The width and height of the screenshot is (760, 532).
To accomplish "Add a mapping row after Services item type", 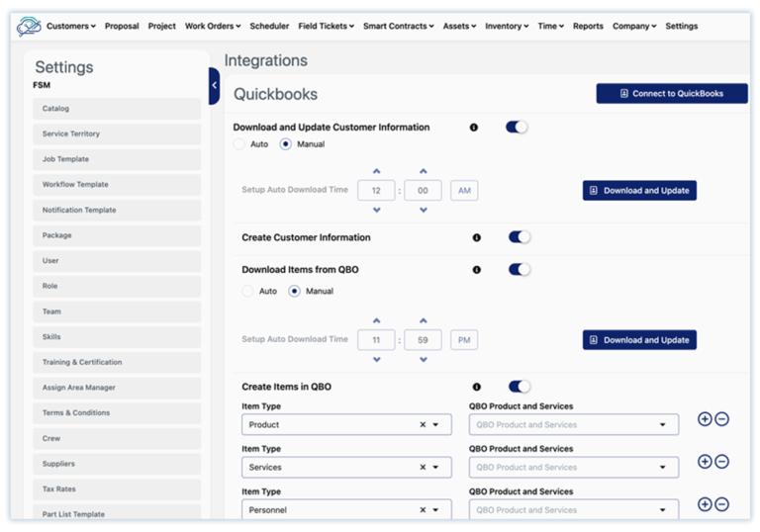I will click(x=705, y=462).
